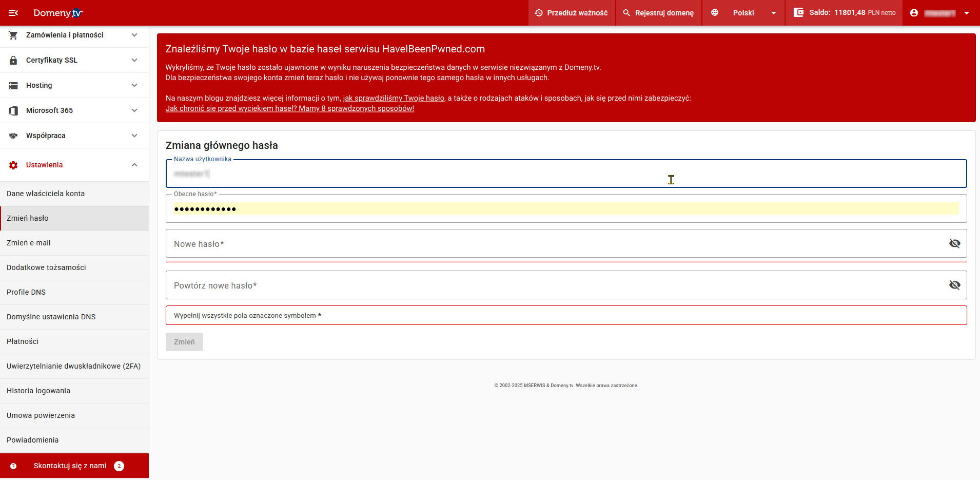Open Zmień e-mail settings page
This screenshot has width=980, height=480.
pos(29,243)
